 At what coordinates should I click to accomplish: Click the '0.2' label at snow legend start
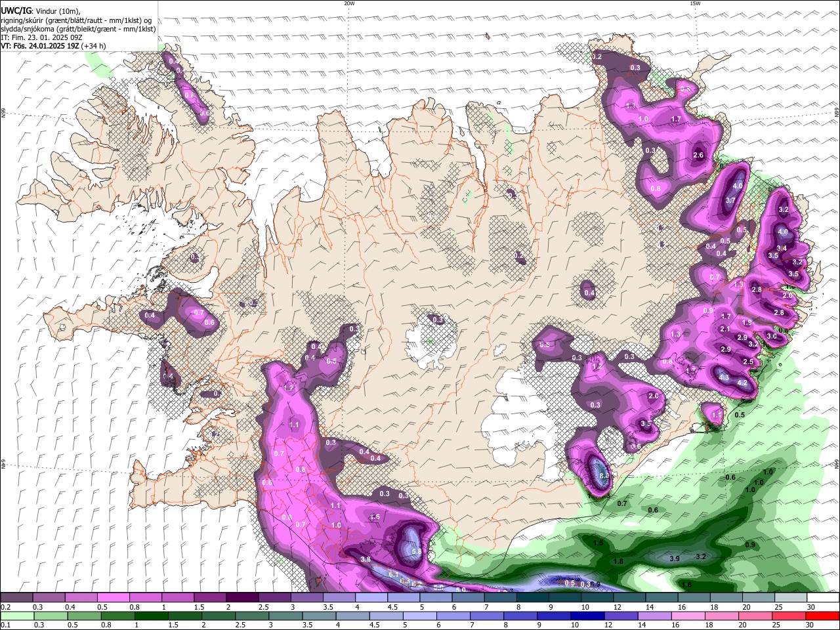coord(7,607)
